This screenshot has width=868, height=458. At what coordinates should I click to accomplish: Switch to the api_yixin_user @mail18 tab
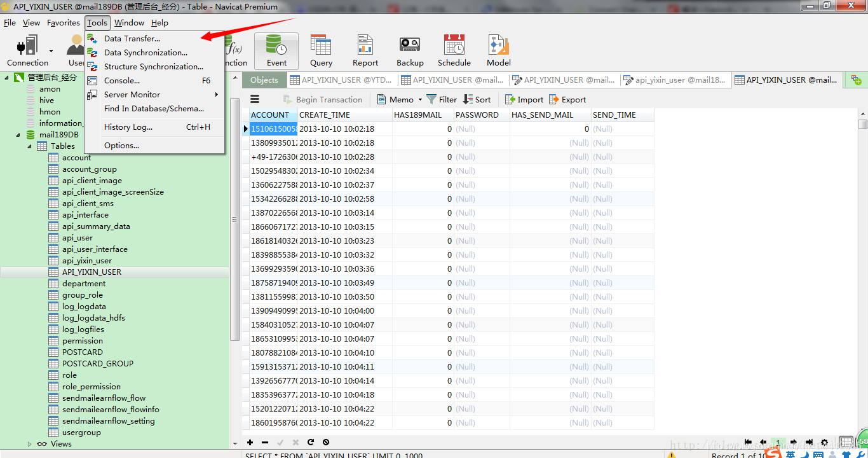pos(674,80)
